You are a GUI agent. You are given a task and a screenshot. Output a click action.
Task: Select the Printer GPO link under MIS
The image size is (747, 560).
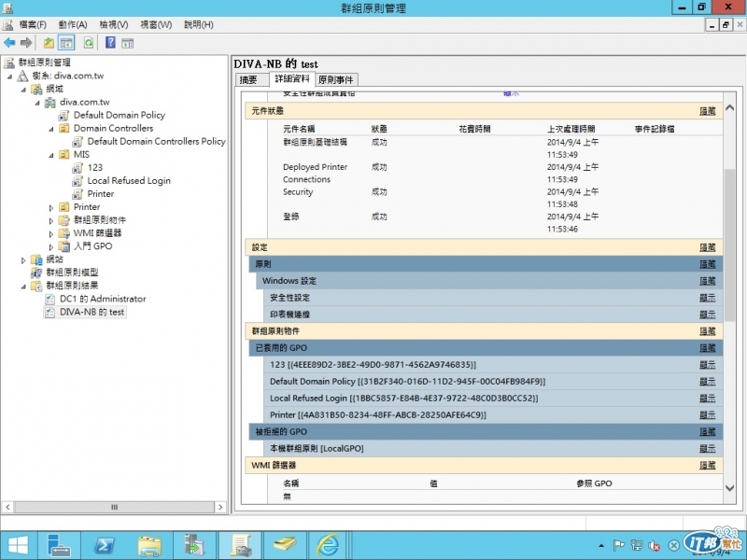[101, 194]
